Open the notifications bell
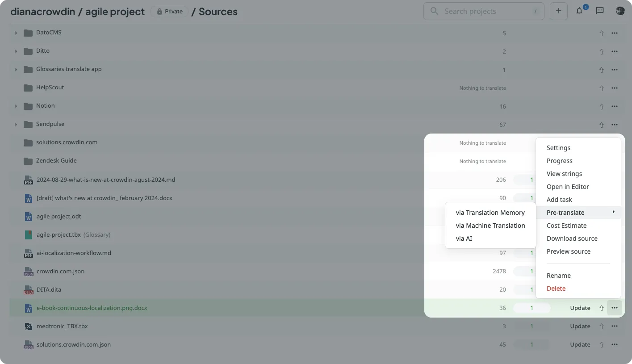Viewport: 632px width, 364px height. [579, 11]
